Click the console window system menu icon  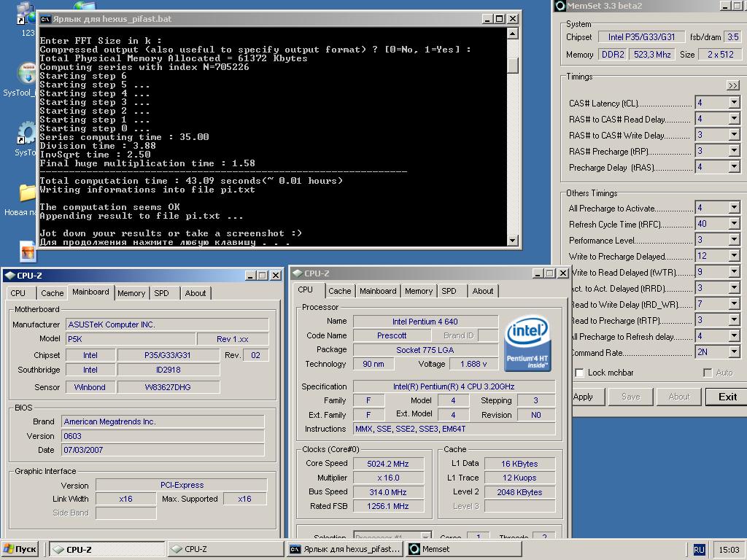click(x=45, y=19)
